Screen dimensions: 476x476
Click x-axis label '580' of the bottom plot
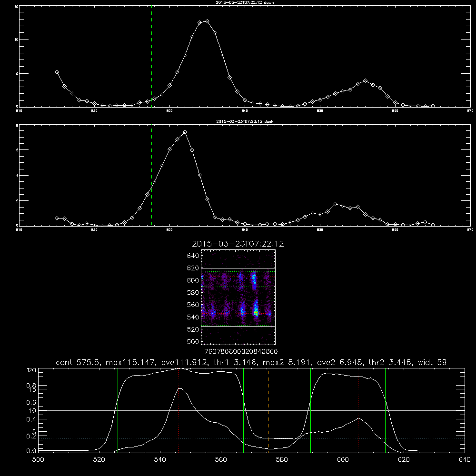(x=282, y=460)
